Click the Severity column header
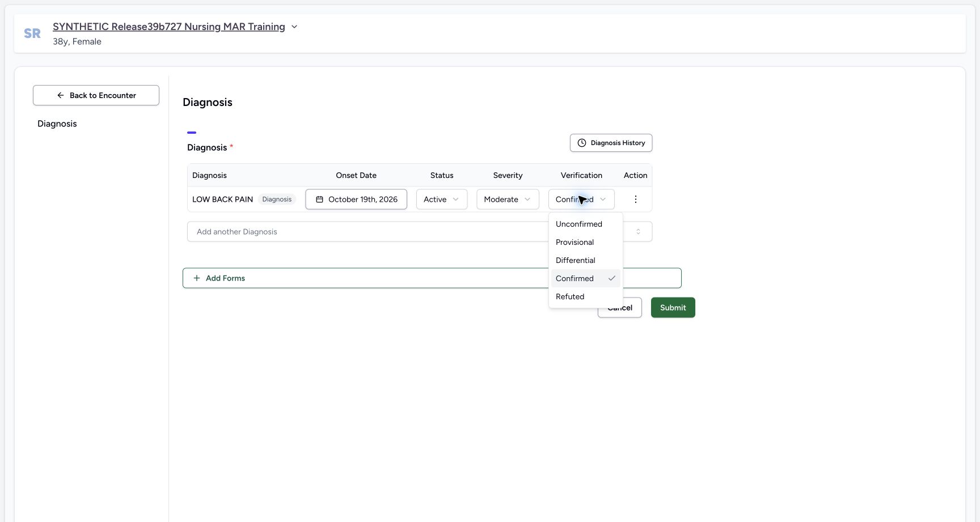 (x=508, y=176)
